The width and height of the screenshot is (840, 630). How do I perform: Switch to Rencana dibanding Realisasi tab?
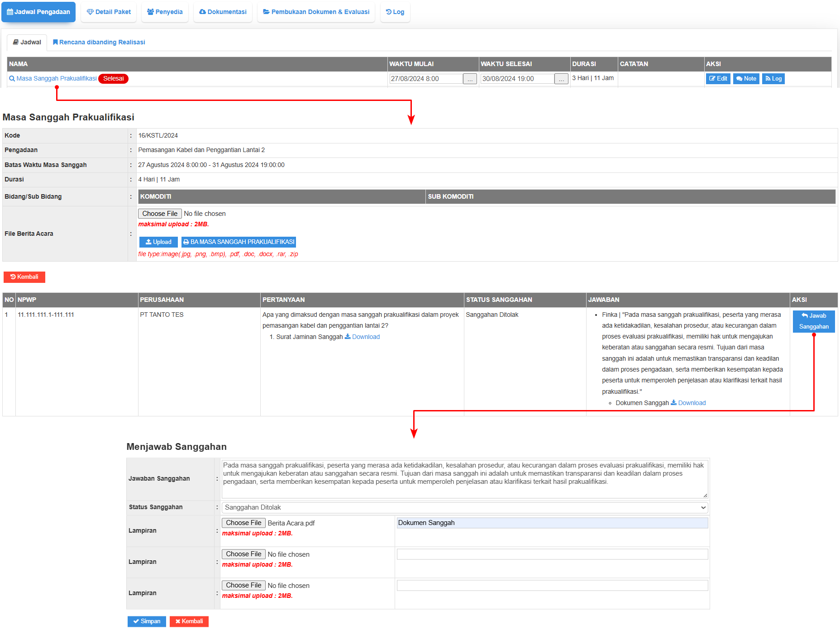click(x=99, y=42)
